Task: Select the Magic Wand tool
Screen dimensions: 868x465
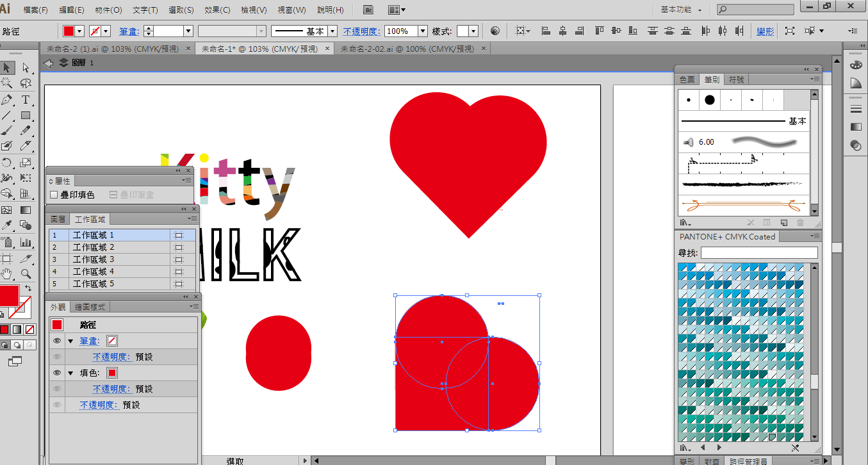Action: 7,83
